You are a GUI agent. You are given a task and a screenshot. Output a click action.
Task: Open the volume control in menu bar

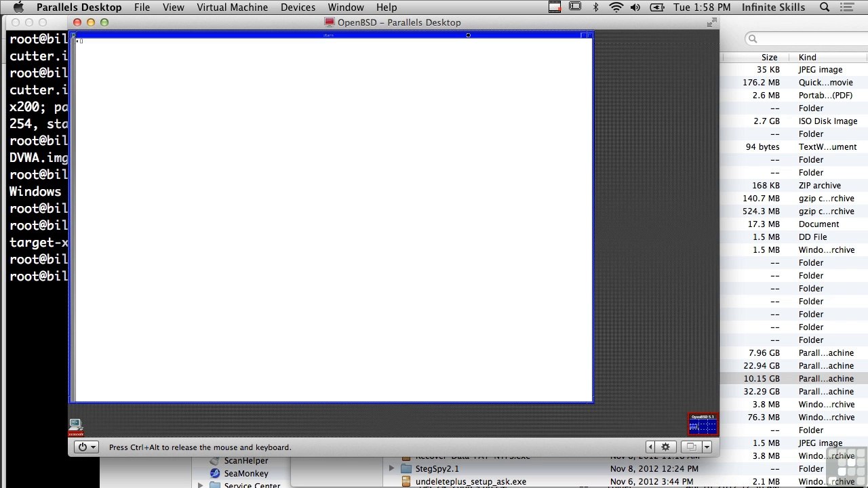635,7
